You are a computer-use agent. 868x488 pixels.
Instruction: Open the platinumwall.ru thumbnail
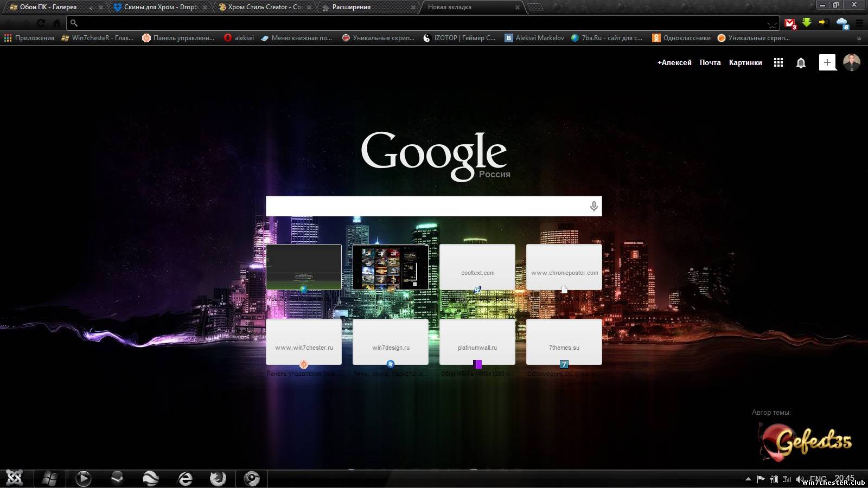pos(477,342)
